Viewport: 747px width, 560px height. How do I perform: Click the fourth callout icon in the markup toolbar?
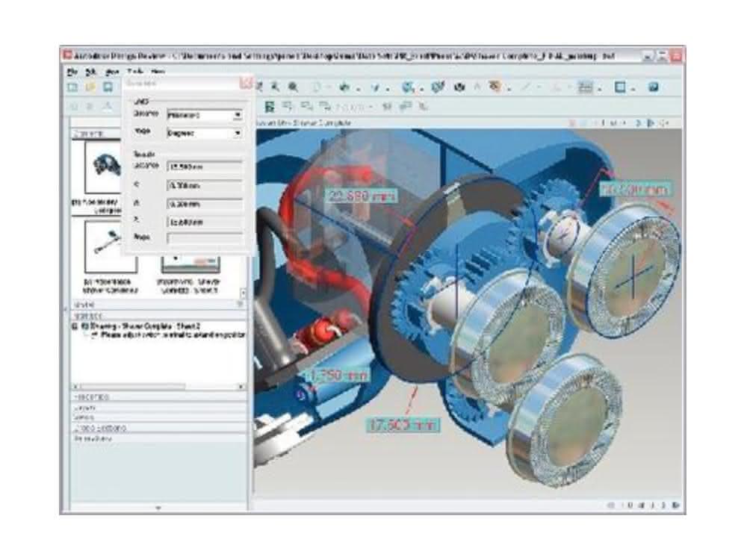pyautogui.click(x=326, y=106)
